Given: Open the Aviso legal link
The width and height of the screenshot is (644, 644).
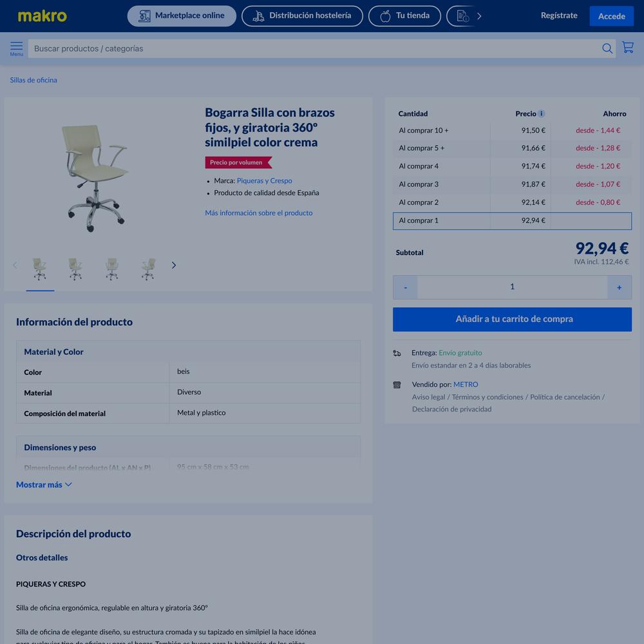Looking at the screenshot, I should click(428, 397).
